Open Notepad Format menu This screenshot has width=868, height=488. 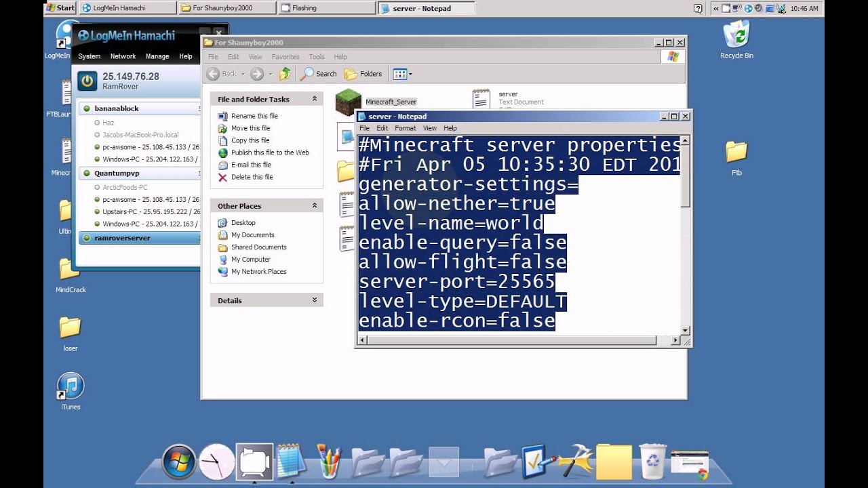[405, 128]
